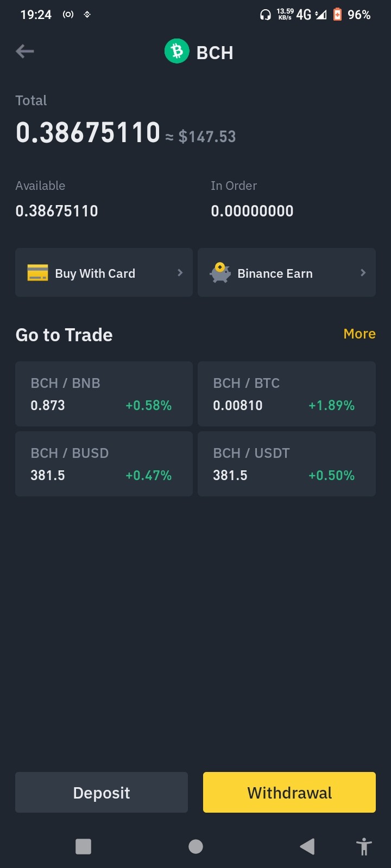Image resolution: width=391 pixels, height=868 pixels.
Task: Tap the Android square recents icon
Action: [83, 846]
